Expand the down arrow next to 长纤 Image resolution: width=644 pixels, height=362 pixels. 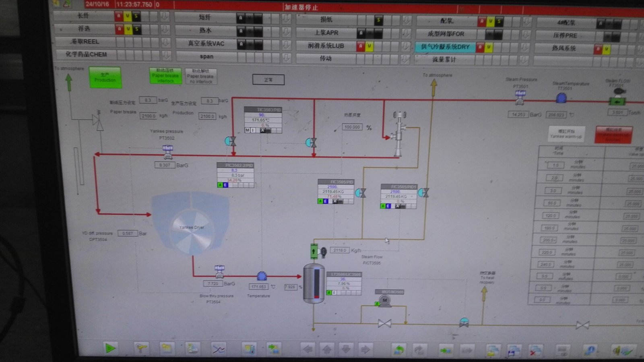click(x=165, y=17)
